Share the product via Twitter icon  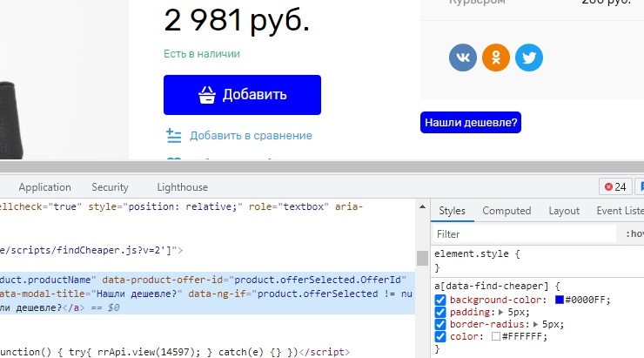(529, 57)
